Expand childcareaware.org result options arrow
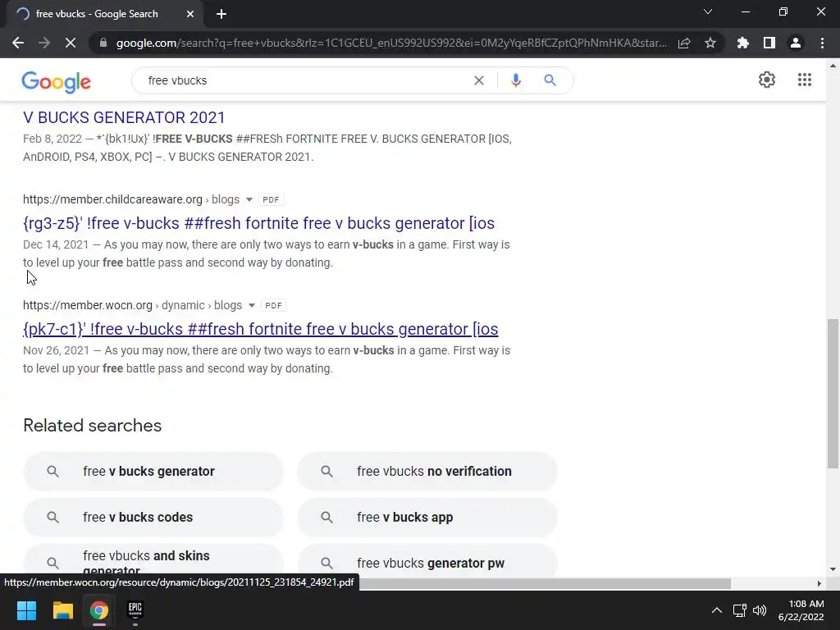This screenshot has height=630, width=840. [249, 200]
